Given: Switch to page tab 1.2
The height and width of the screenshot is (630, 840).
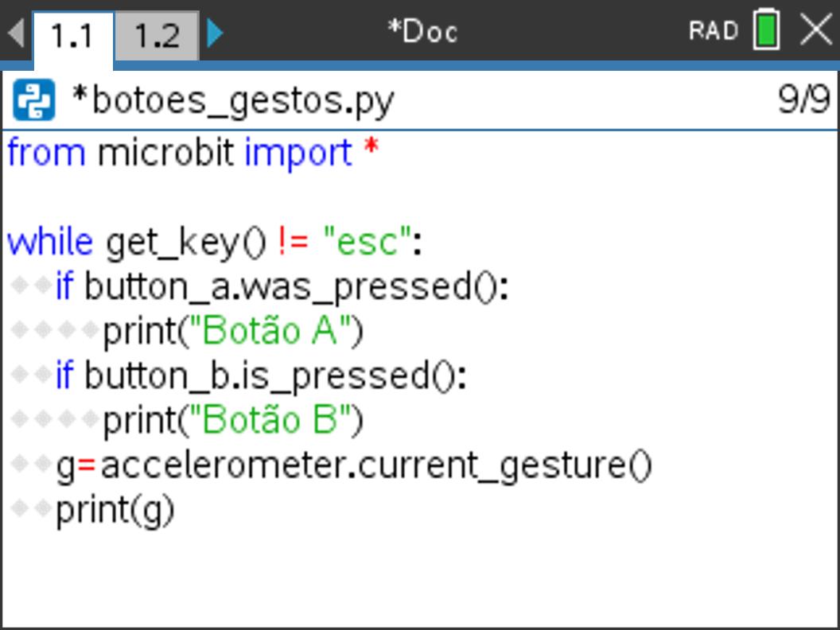Looking at the screenshot, I should pos(157,35).
